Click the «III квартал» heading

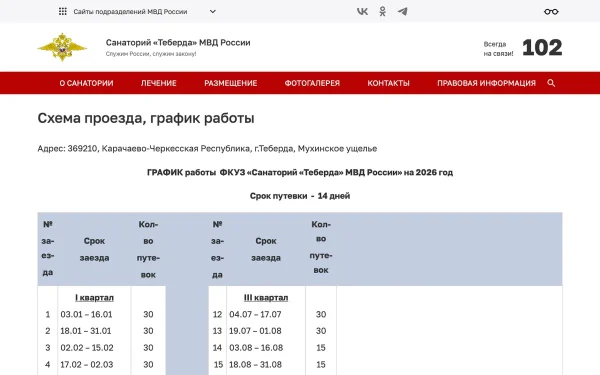pos(266,298)
